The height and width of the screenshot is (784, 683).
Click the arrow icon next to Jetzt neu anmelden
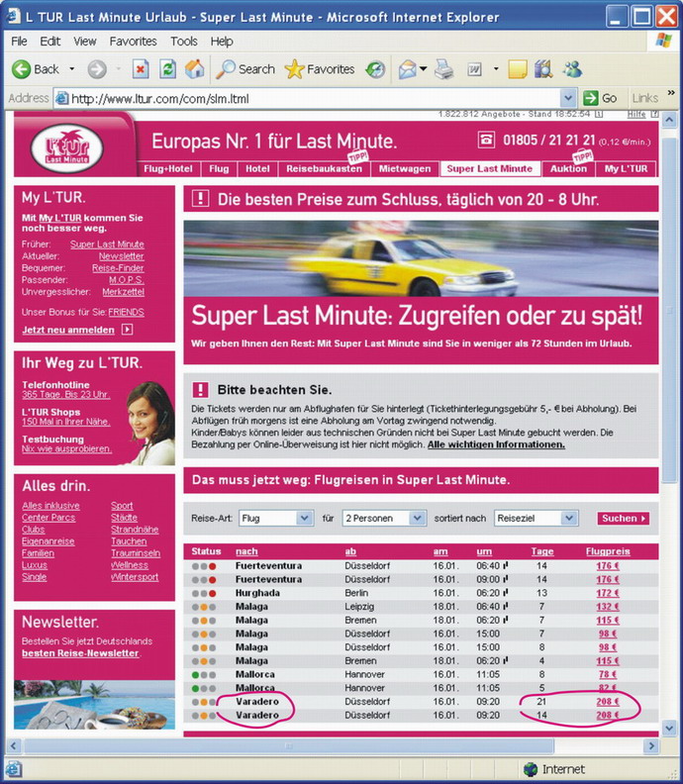127,330
